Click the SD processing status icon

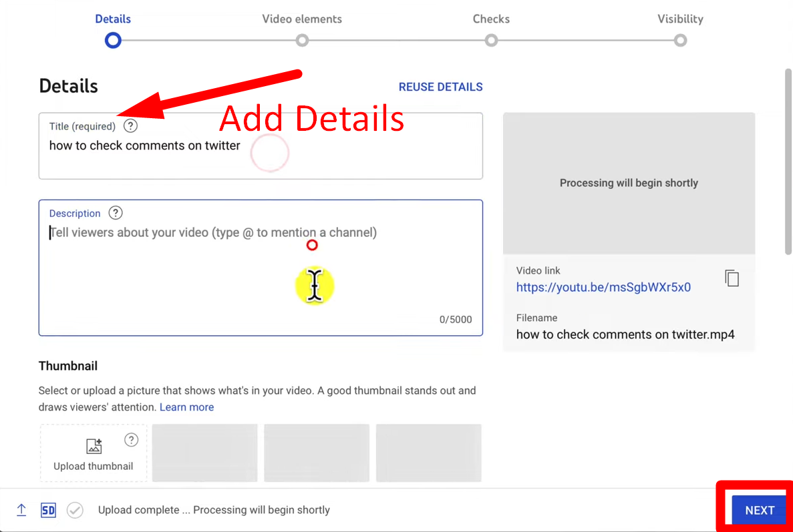pos(48,510)
